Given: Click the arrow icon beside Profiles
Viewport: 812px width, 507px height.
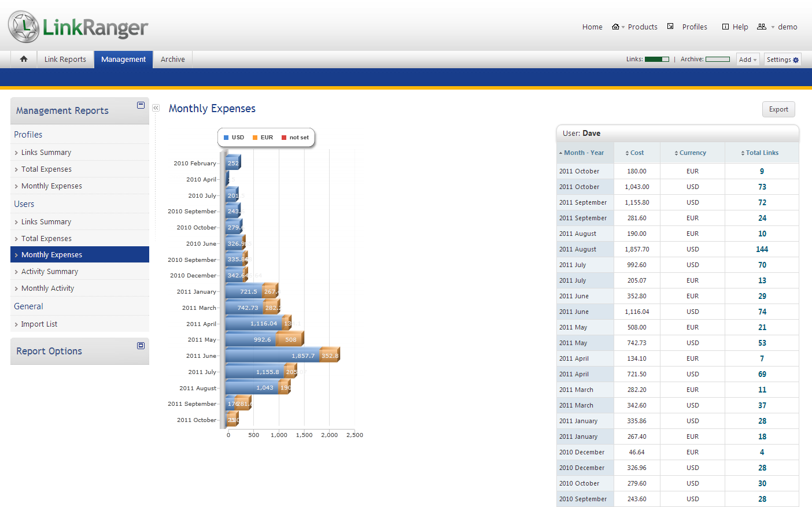Looking at the screenshot, I should [x=670, y=27].
